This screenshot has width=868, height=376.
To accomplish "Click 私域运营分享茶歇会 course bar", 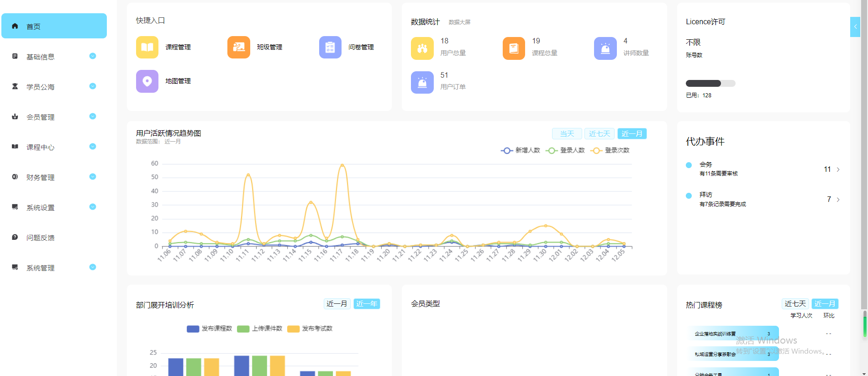I will (734, 354).
